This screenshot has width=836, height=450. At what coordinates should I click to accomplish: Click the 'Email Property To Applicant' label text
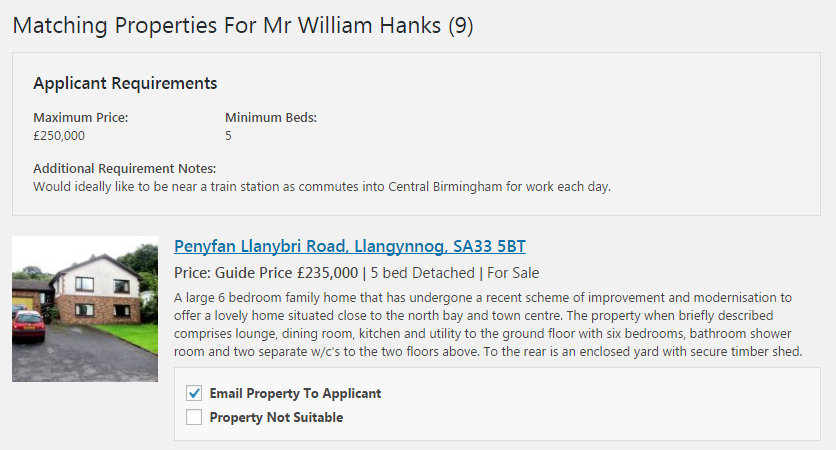pyautogui.click(x=295, y=393)
